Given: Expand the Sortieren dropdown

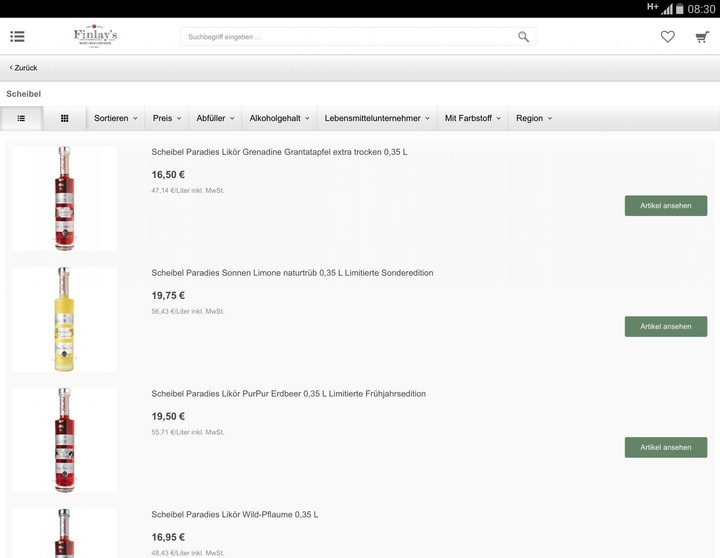Looking at the screenshot, I should tap(116, 118).
